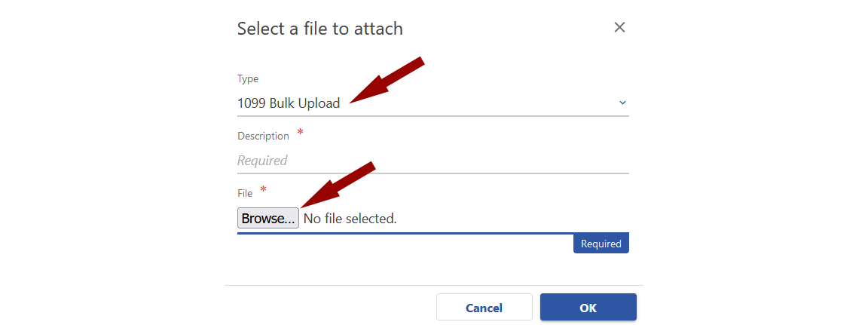Click the File field label
The width and height of the screenshot is (868, 325).
(245, 193)
